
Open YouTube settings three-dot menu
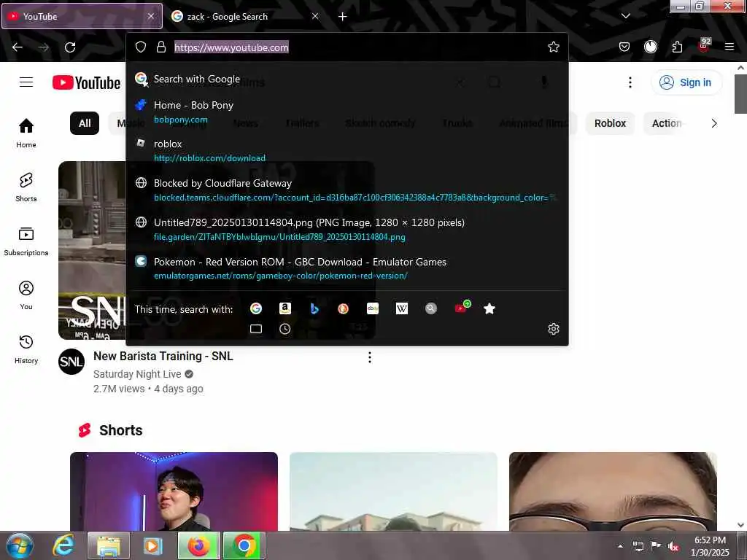[x=630, y=82]
